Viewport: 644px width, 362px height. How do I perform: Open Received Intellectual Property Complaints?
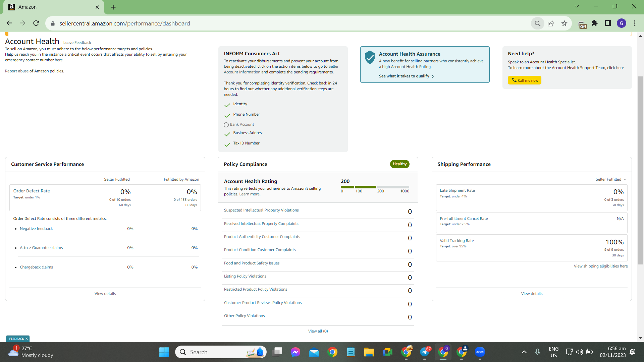pos(261,224)
